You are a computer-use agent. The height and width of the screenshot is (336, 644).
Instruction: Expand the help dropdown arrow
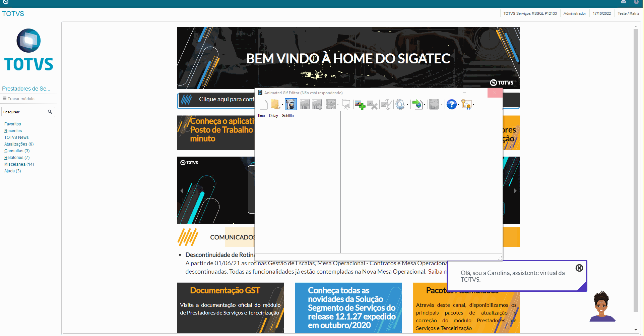(458, 105)
